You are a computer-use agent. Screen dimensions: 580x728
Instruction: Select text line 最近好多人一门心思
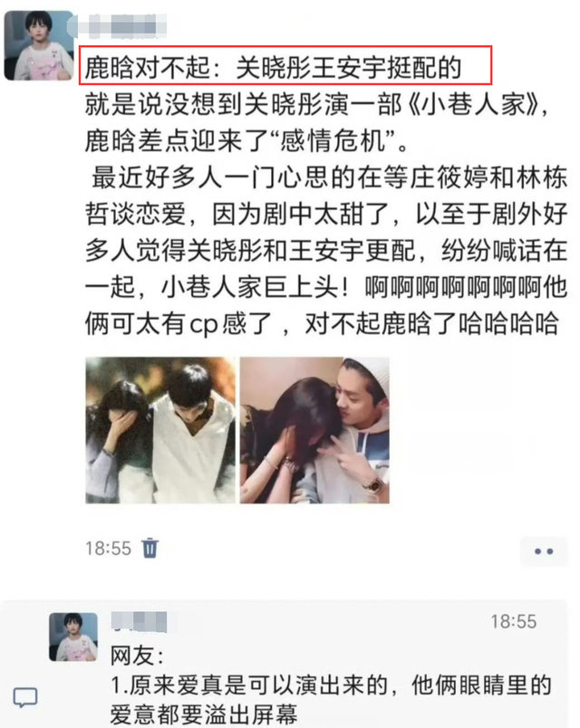(329, 177)
